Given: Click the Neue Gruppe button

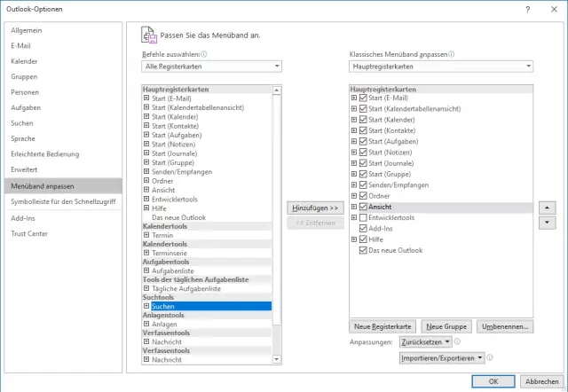Looking at the screenshot, I should click(x=446, y=326).
